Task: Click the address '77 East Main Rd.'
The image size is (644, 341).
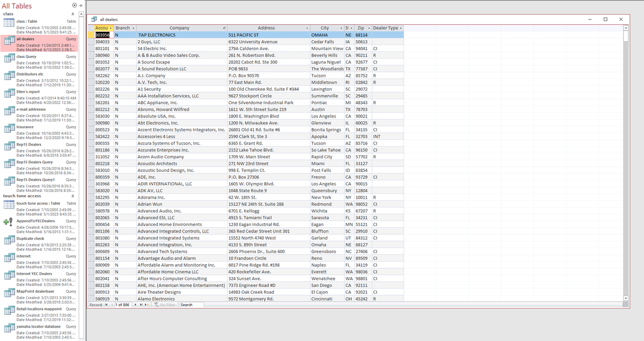Action: [268, 82]
